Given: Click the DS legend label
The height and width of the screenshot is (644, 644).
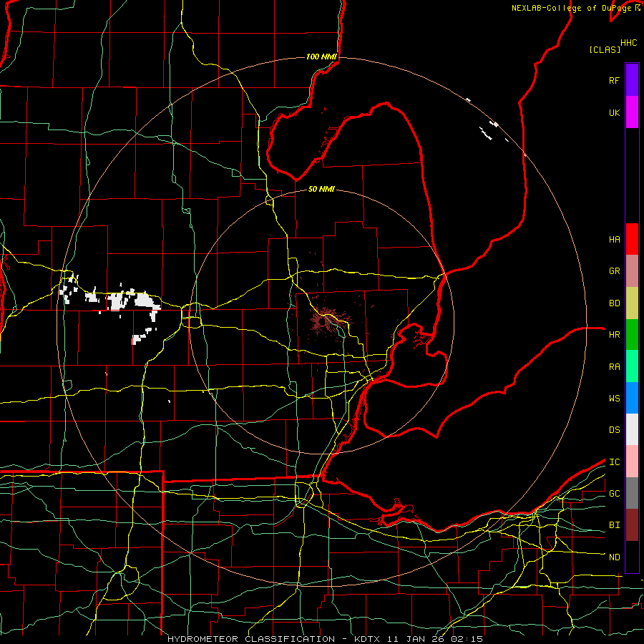Looking at the screenshot, I should pos(614,430).
